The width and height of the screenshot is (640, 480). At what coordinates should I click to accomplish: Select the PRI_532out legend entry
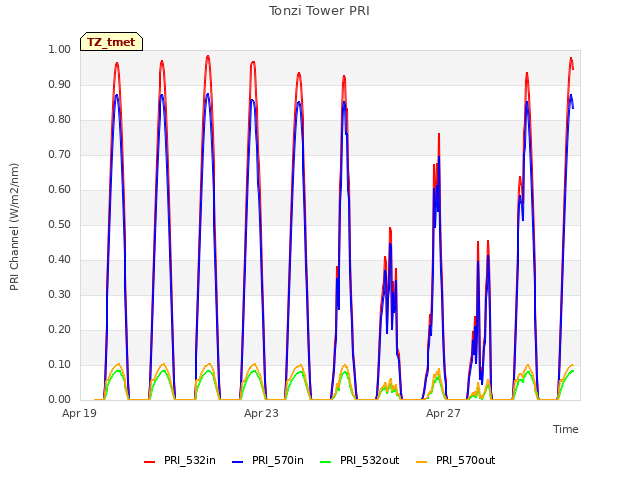click(x=359, y=460)
